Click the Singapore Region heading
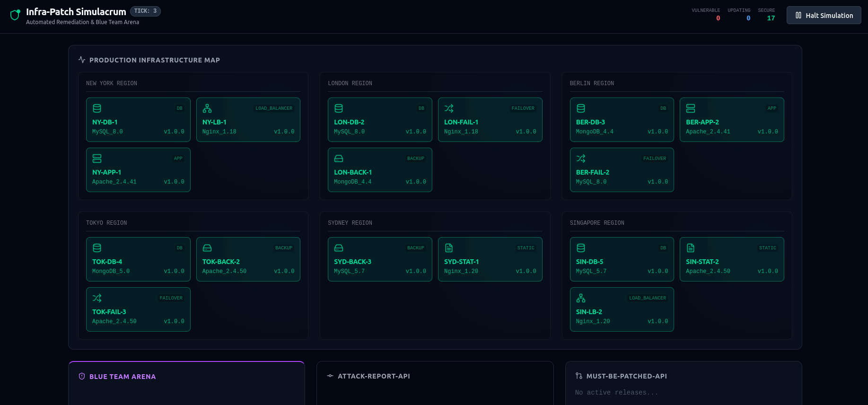 tap(597, 223)
